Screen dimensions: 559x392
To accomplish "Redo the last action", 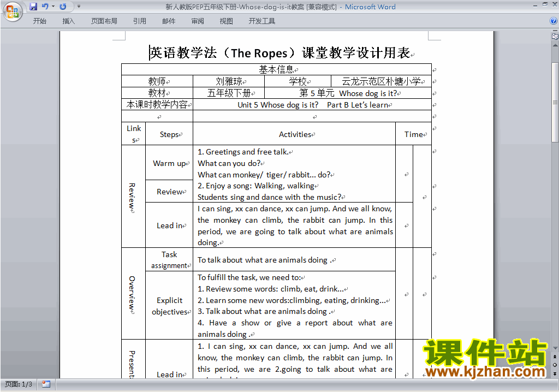I will [63, 7].
